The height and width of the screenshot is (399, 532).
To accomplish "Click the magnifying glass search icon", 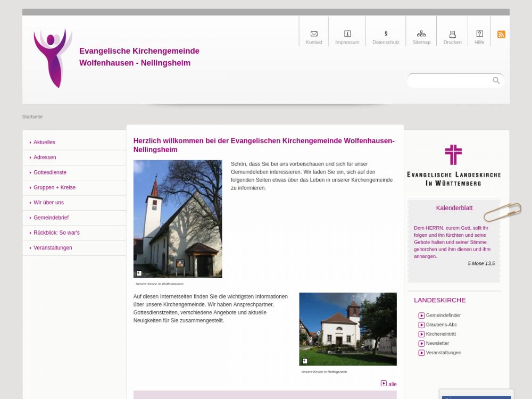I will (496, 80).
